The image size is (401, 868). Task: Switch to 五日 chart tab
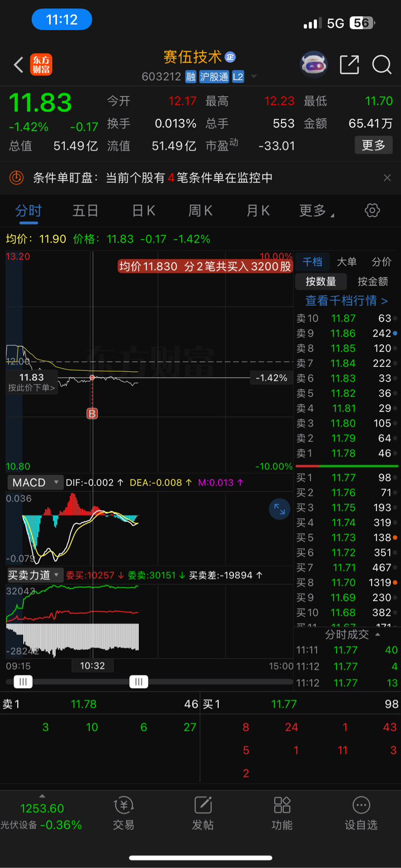pyautogui.click(x=85, y=211)
